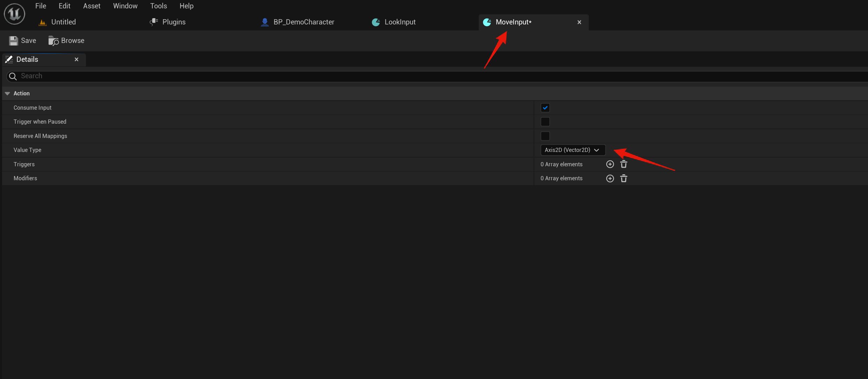
Task: Open the Value Type Axis2D dropdown
Action: click(x=572, y=150)
